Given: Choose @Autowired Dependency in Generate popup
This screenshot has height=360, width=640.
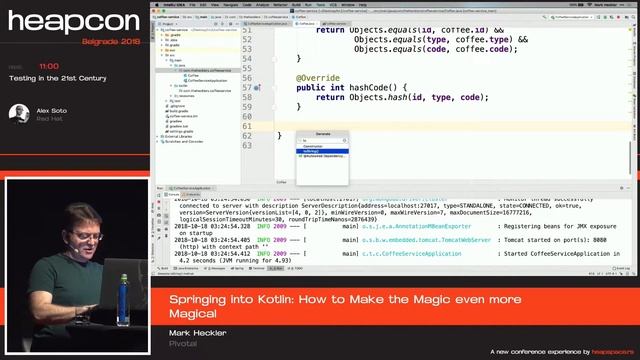Looking at the screenshot, I should [322, 156].
